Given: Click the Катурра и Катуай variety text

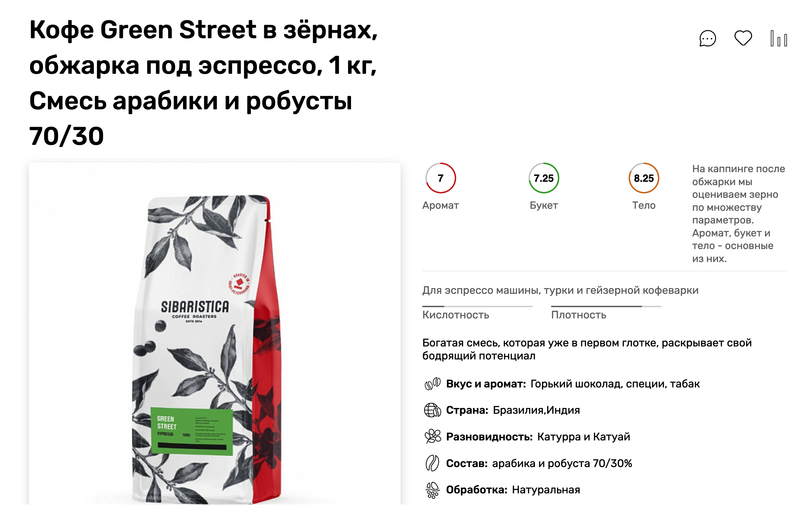Looking at the screenshot, I should tap(584, 437).
